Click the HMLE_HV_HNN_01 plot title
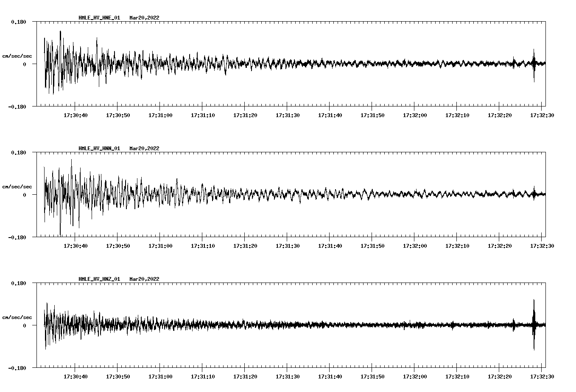 [99, 148]
